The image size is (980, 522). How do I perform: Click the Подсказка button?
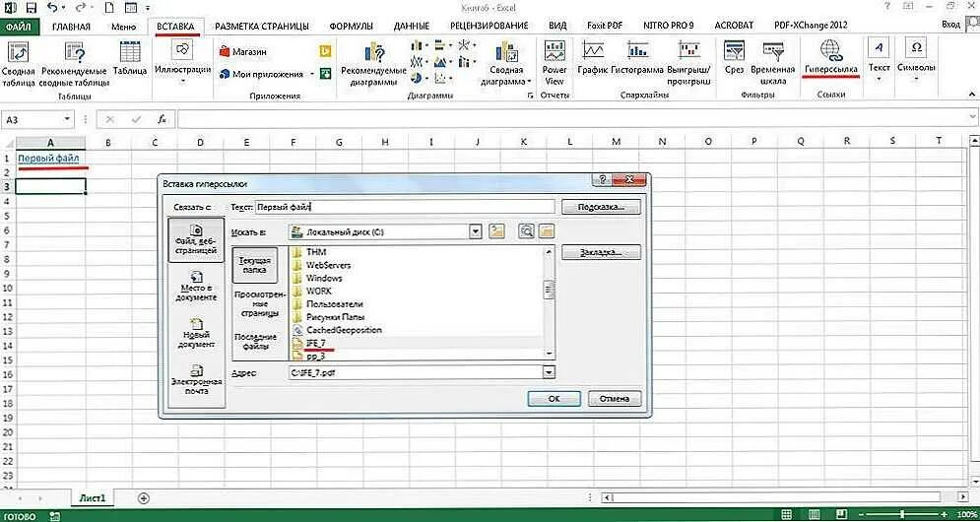601,206
